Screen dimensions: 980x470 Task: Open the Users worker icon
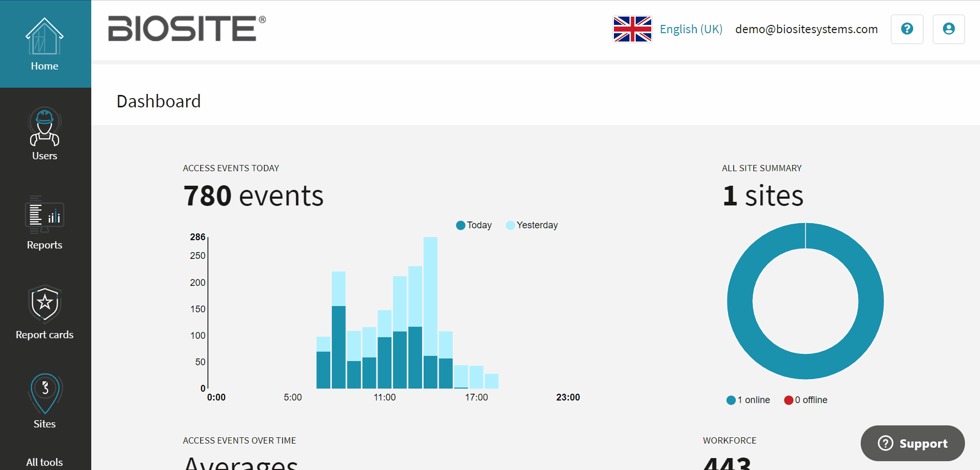(x=45, y=127)
